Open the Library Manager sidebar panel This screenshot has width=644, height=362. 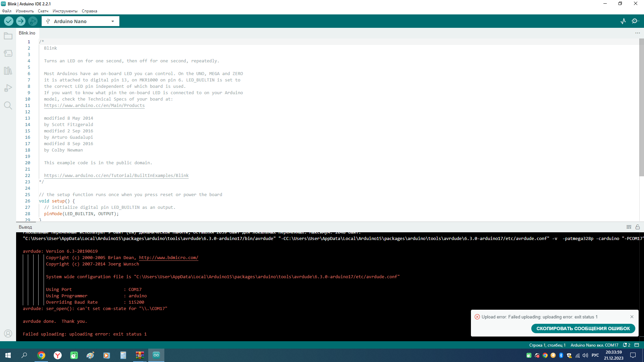[8, 71]
